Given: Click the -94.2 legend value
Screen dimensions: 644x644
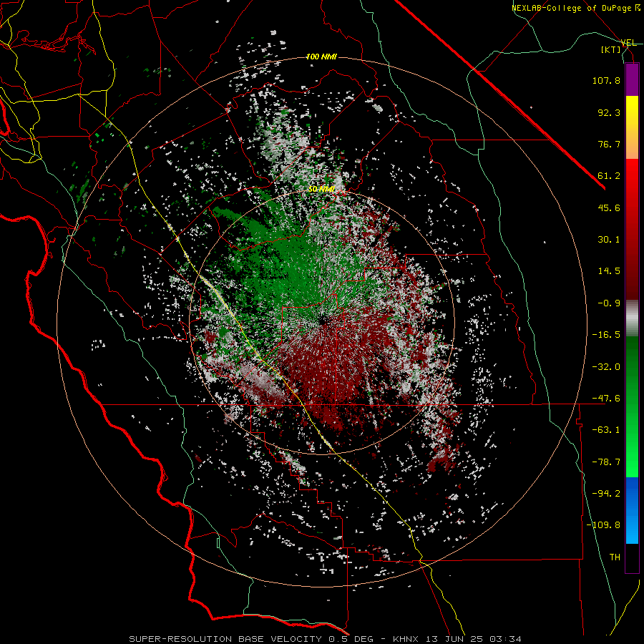Looking at the screenshot, I should tap(606, 493).
